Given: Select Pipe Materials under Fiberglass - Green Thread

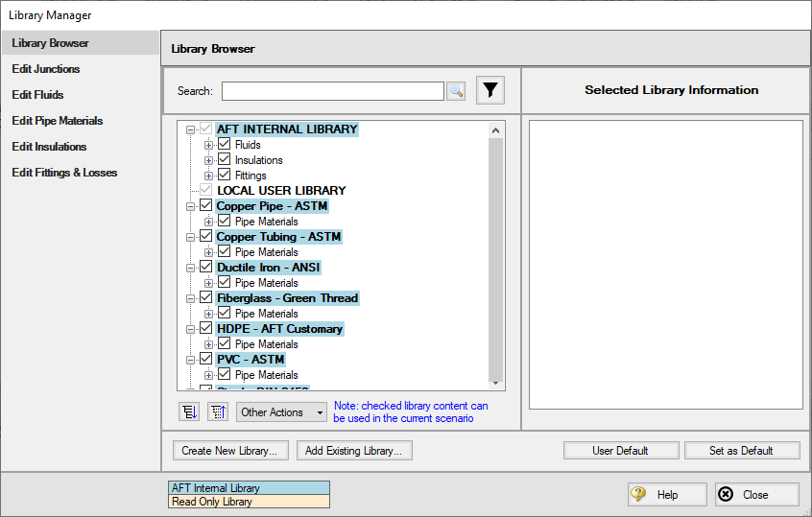Looking at the screenshot, I should (x=266, y=314).
